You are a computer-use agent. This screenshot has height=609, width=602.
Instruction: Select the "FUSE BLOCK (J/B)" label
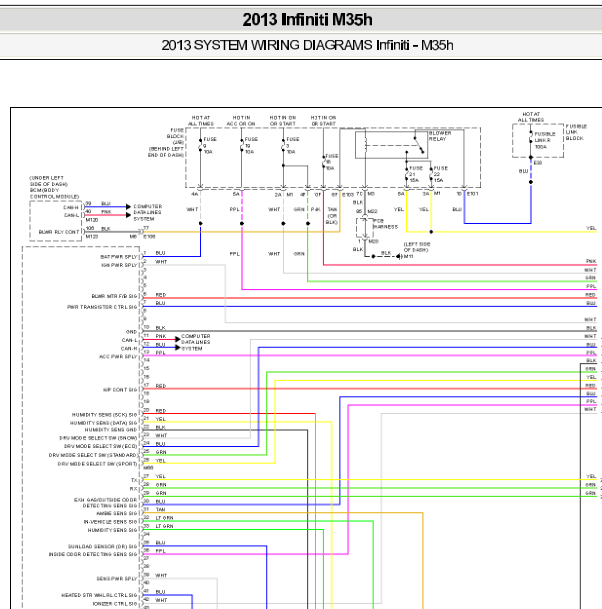(x=175, y=136)
